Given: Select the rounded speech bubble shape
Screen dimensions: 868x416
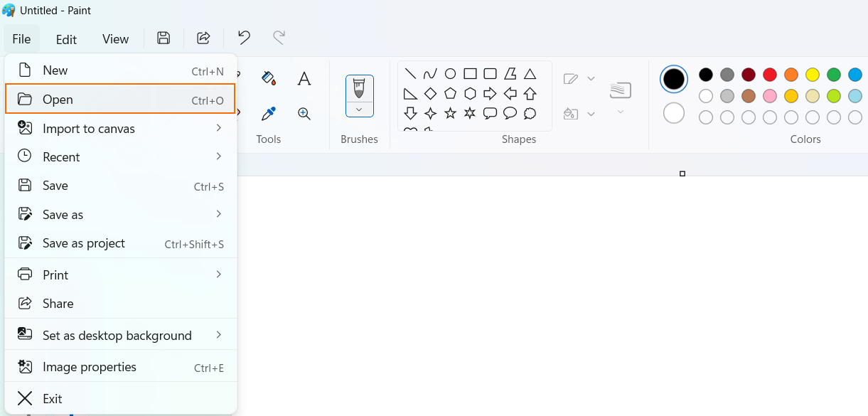Looking at the screenshot, I should tap(510, 113).
